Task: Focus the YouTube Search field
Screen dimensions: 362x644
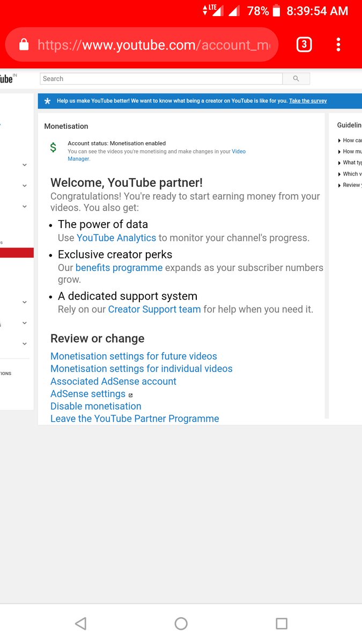Action: [x=161, y=79]
